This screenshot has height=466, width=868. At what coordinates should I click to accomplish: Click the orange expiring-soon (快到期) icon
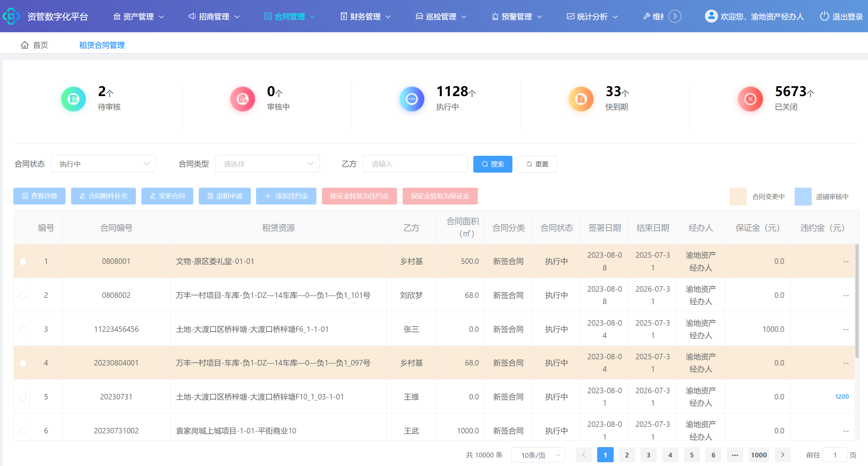point(581,99)
